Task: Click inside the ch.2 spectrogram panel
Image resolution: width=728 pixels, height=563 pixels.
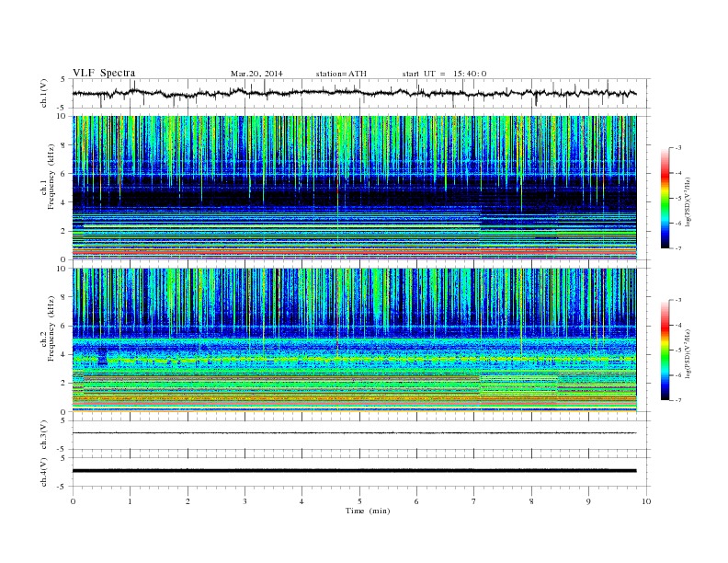Action: [354, 339]
